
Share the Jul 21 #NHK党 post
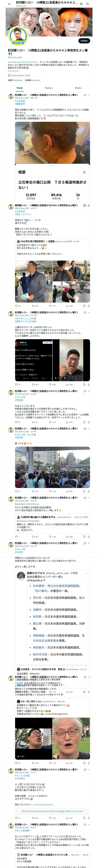click(x=89, y=422)
